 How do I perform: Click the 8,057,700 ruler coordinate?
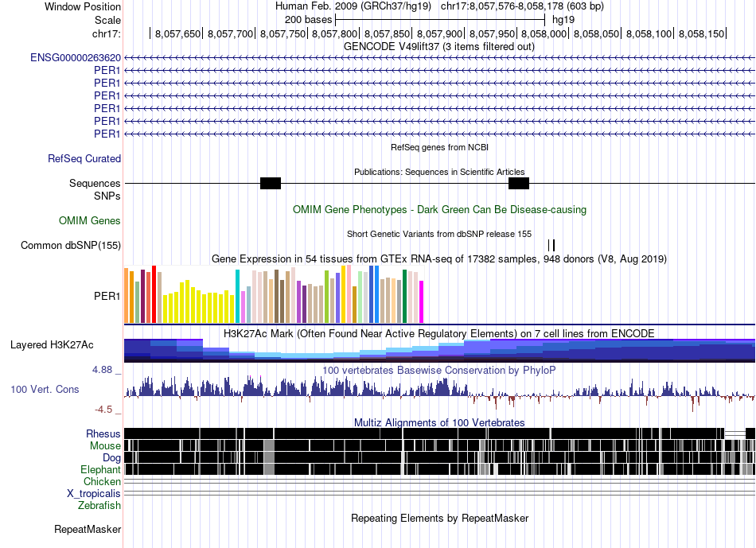click(x=231, y=33)
